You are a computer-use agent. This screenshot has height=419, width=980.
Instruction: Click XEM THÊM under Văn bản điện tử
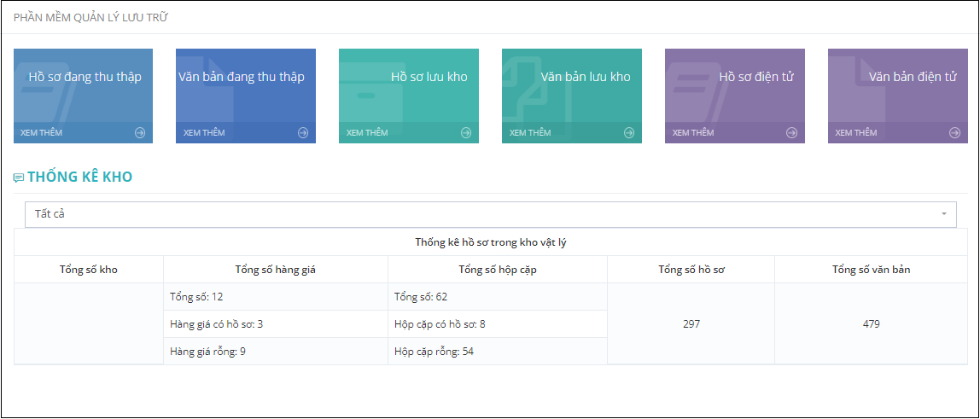[x=856, y=132]
